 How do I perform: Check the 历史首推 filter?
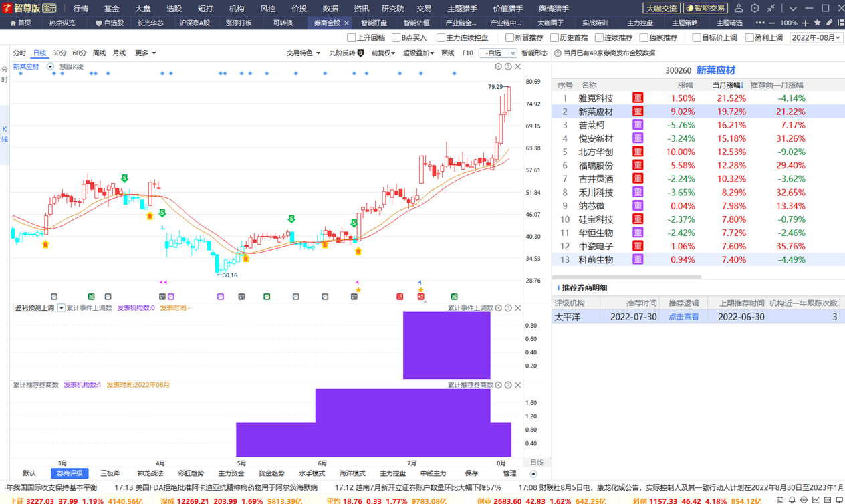pos(554,38)
